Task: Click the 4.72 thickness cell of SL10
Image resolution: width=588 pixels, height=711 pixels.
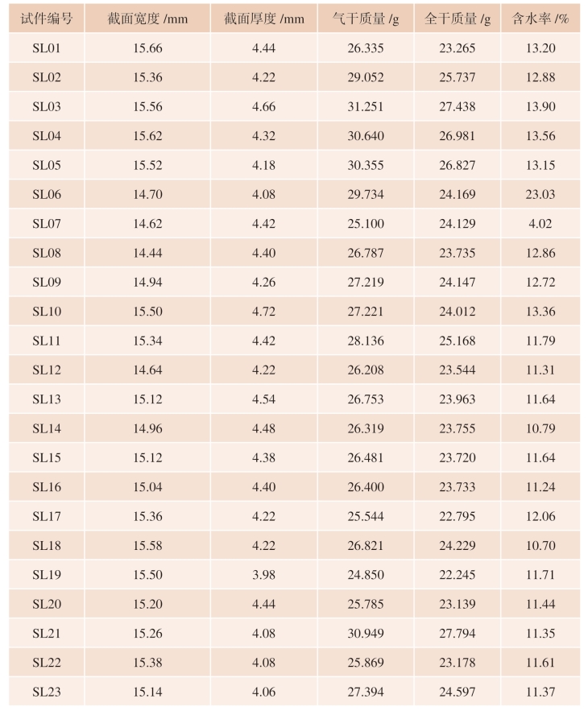Action: click(x=263, y=311)
